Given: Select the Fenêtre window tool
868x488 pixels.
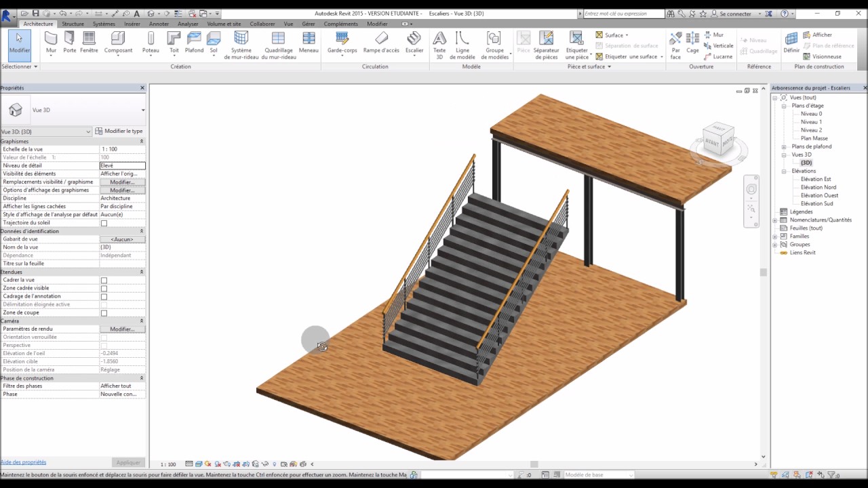Looking at the screenshot, I should [x=89, y=43].
